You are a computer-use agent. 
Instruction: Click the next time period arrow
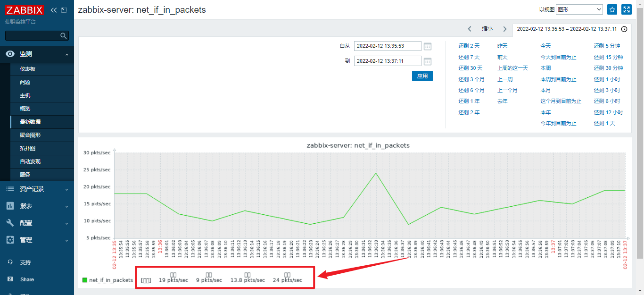(505, 29)
